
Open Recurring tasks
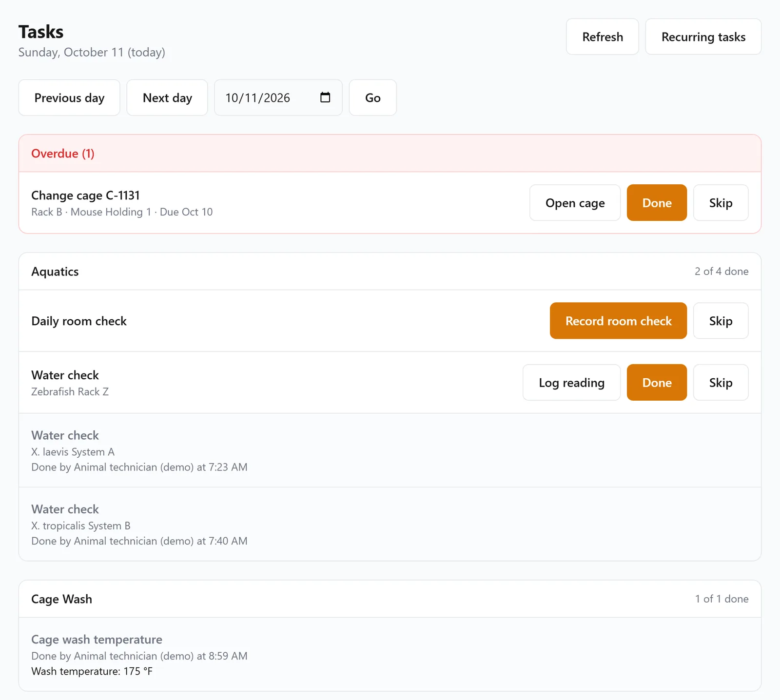tap(703, 37)
